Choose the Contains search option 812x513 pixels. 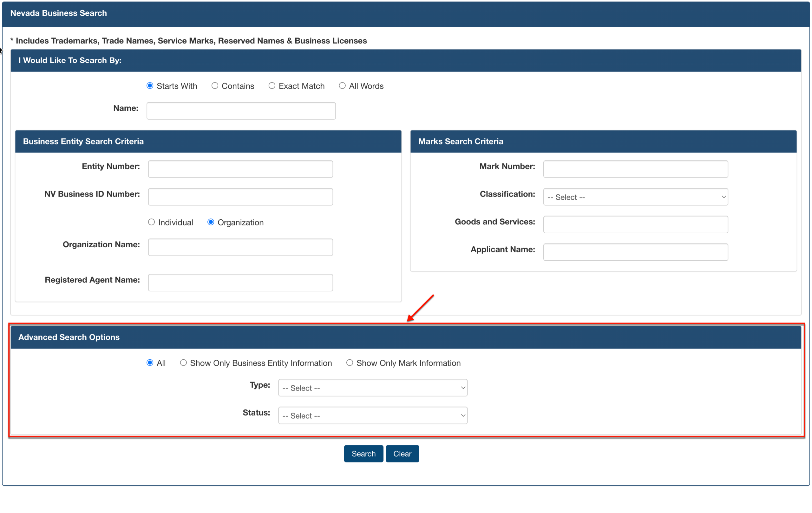(215, 86)
